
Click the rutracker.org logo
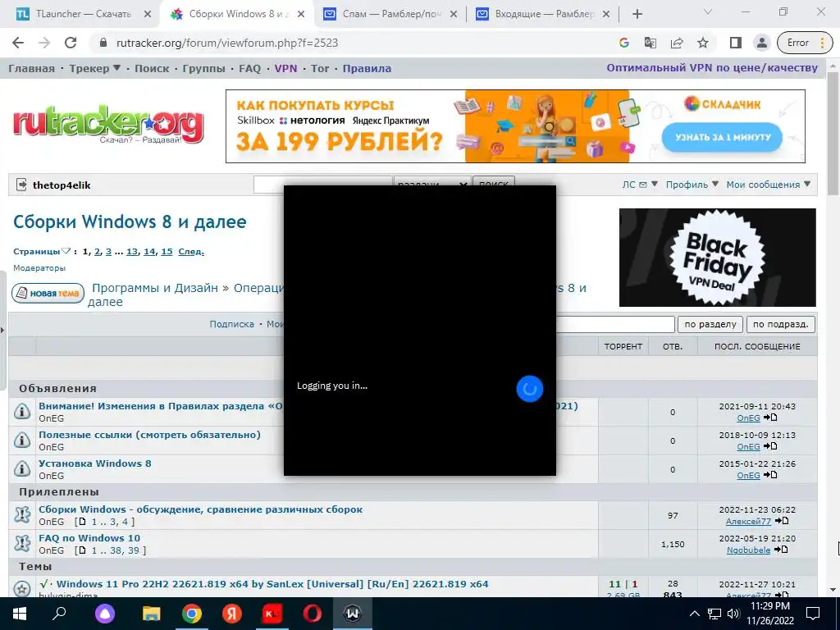pos(108,126)
